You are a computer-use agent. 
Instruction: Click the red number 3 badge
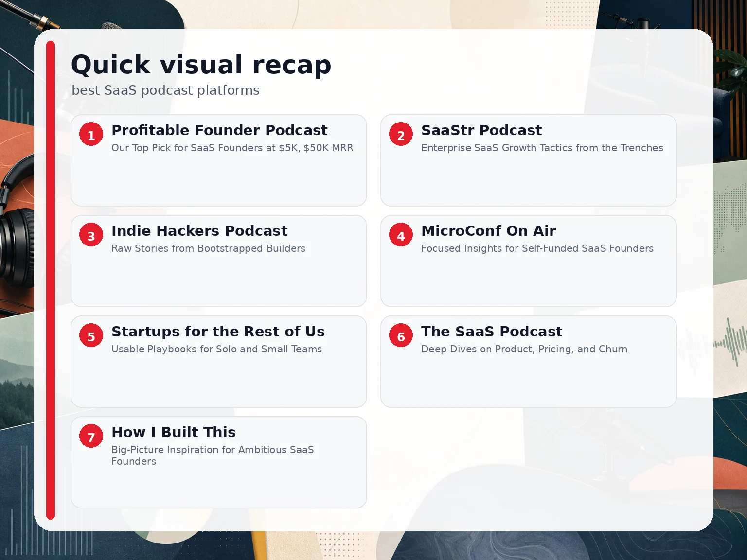pos(91,235)
